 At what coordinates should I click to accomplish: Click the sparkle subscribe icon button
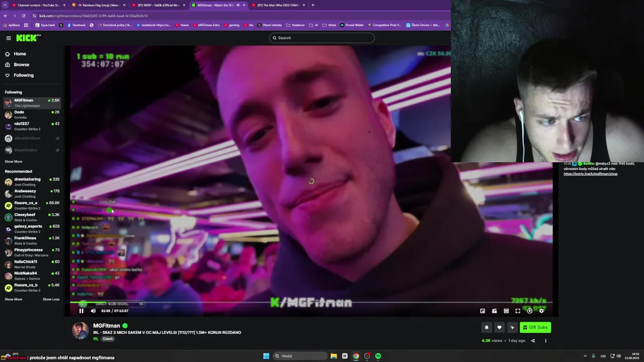click(x=512, y=327)
